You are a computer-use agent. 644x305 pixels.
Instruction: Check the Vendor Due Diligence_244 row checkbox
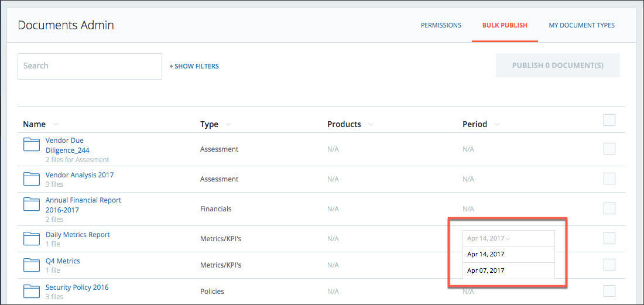[x=609, y=149]
